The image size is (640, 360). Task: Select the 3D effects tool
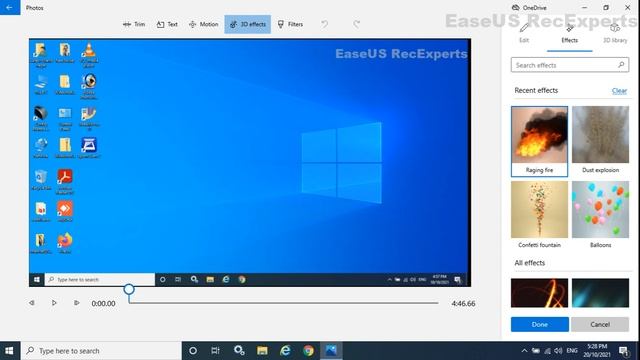click(247, 24)
